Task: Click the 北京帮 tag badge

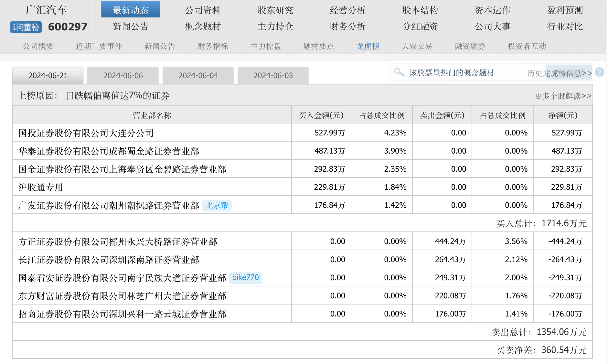Action: click(x=217, y=205)
